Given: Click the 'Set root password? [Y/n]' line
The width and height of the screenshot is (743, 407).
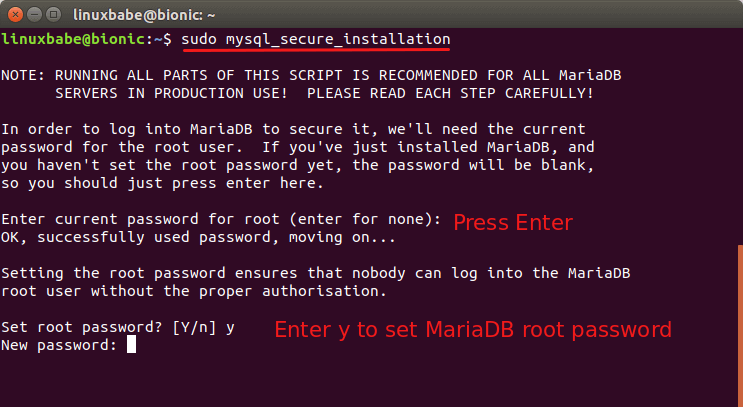Looking at the screenshot, I should pos(118,327).
